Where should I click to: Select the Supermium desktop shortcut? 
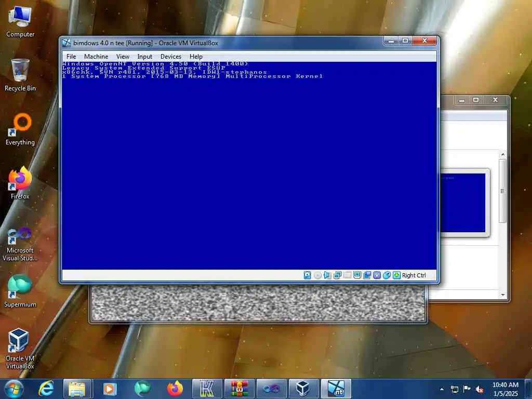click(x=20, y=291)
